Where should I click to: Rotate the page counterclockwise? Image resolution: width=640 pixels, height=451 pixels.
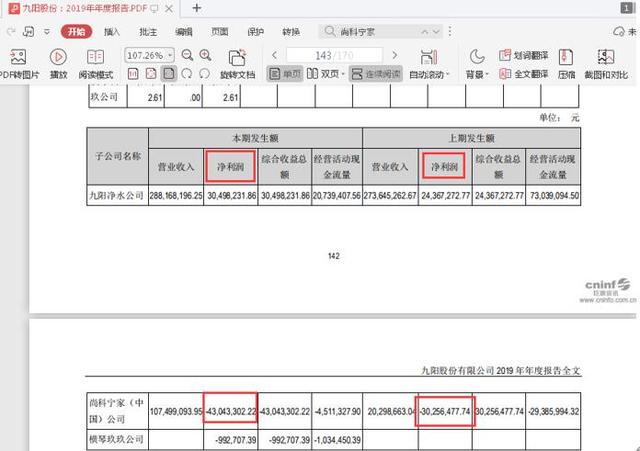[187, 74]
